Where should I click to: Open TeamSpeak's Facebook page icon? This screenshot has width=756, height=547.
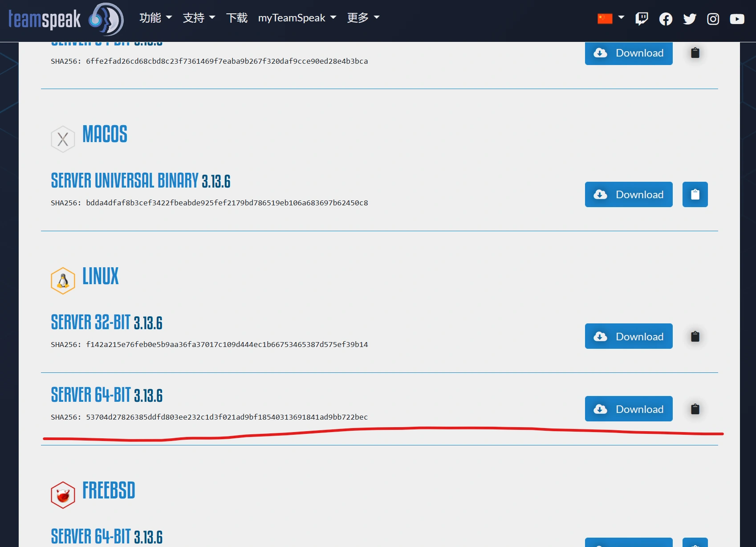coord(666,19)
